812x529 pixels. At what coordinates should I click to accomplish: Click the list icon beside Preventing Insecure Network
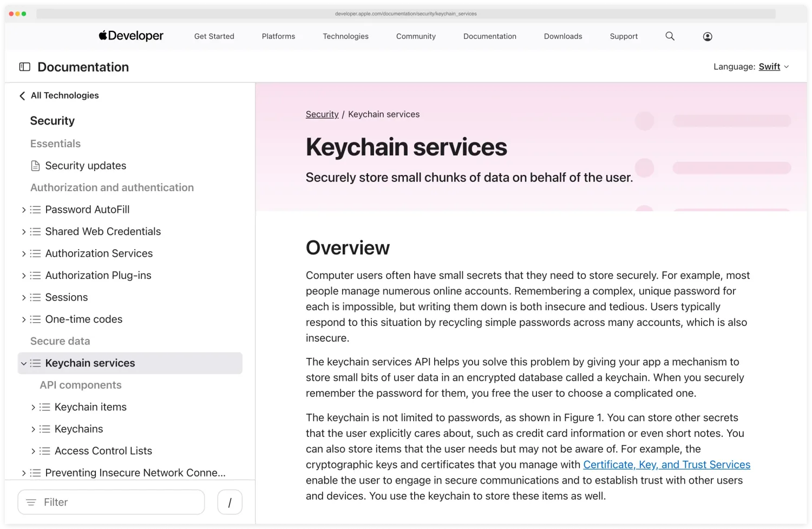(x=35, y=473)
